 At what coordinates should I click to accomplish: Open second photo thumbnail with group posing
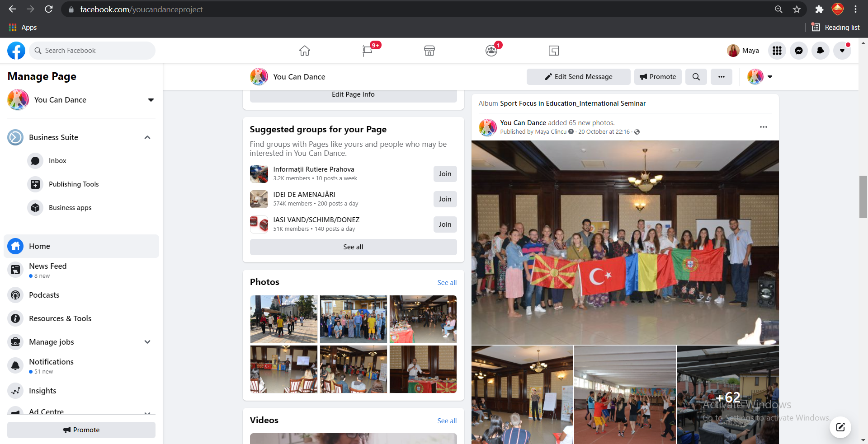354,319
